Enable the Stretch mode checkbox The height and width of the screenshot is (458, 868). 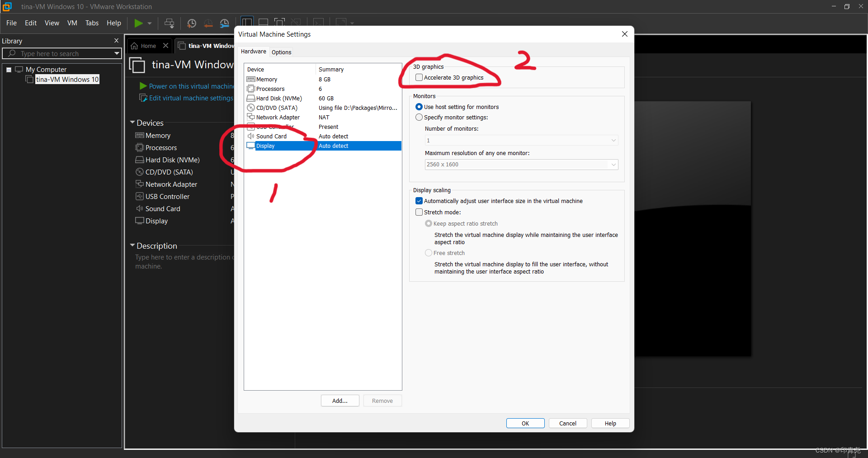tap(419, 212)
